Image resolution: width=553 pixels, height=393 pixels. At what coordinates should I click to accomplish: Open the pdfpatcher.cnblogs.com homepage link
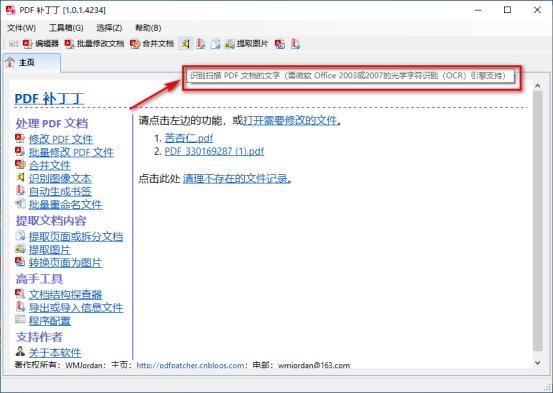pyautogui.click(x=190, y=365)
